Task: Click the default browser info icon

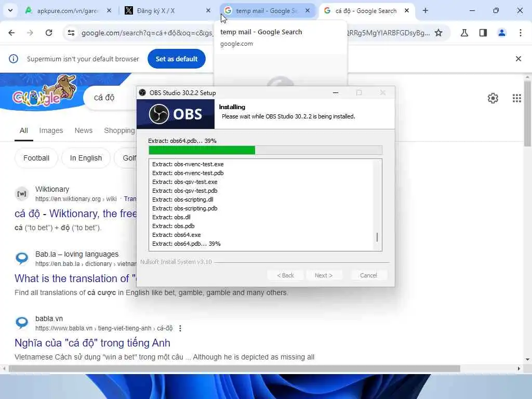Action: [13, 59]
